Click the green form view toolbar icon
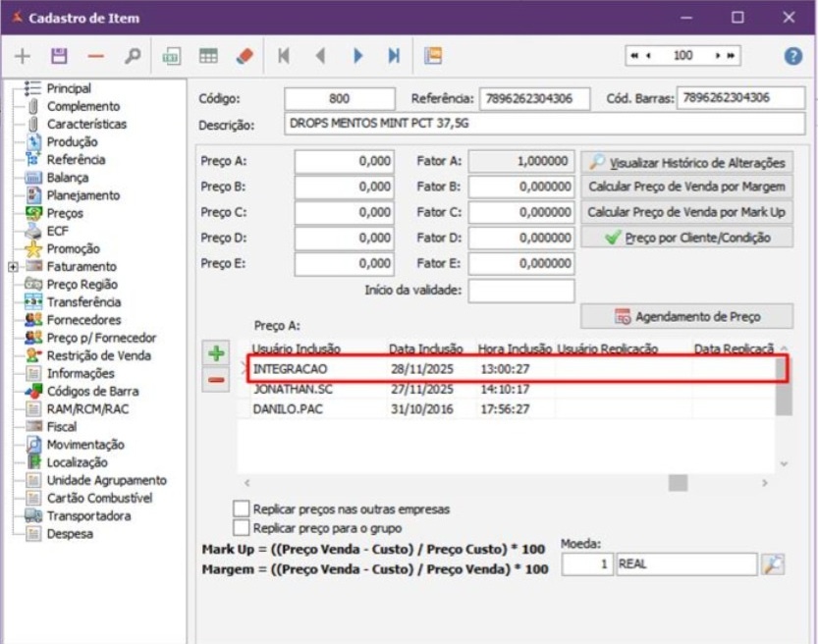Screen dimensions: 818x644 click(x=172, y=56)
